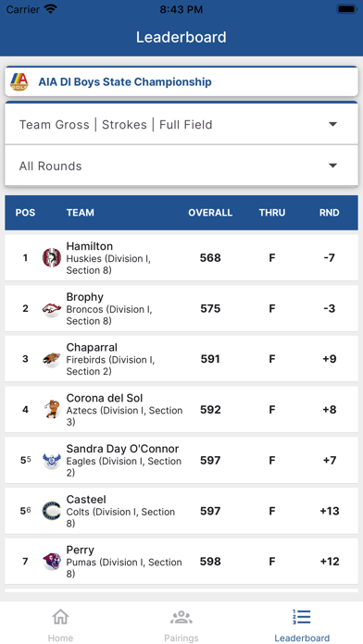
Task: Tap the RND column header
Action: coord(330,213)
